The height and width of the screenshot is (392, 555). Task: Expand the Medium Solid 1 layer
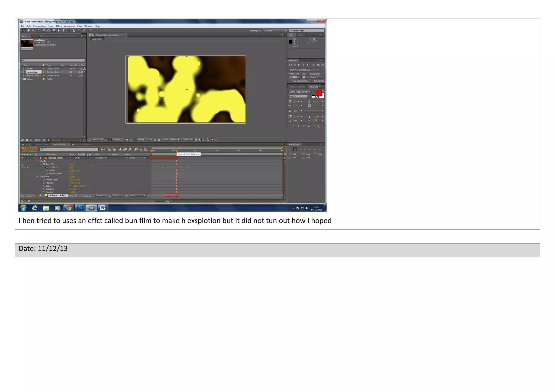click(34, 195)
